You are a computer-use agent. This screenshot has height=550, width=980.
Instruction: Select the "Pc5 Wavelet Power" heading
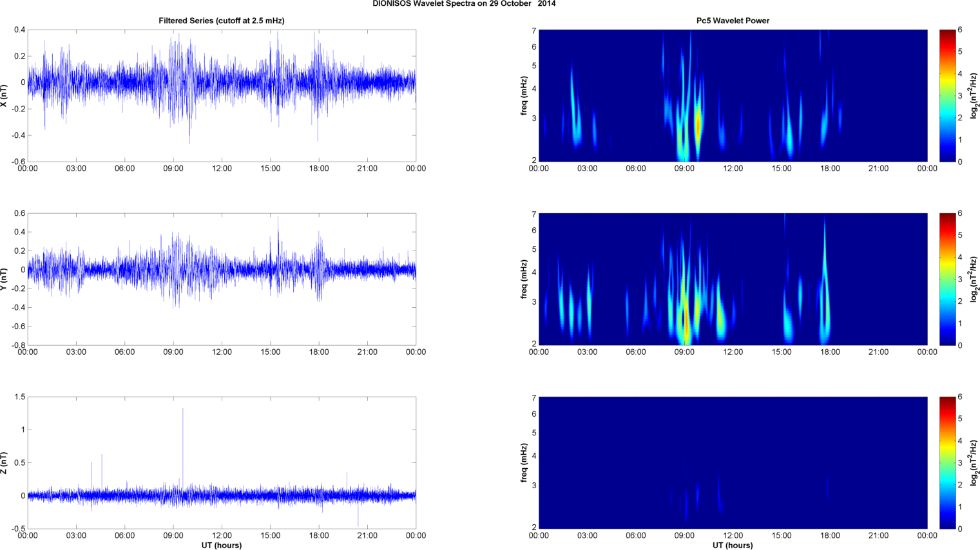click(733, 21)
